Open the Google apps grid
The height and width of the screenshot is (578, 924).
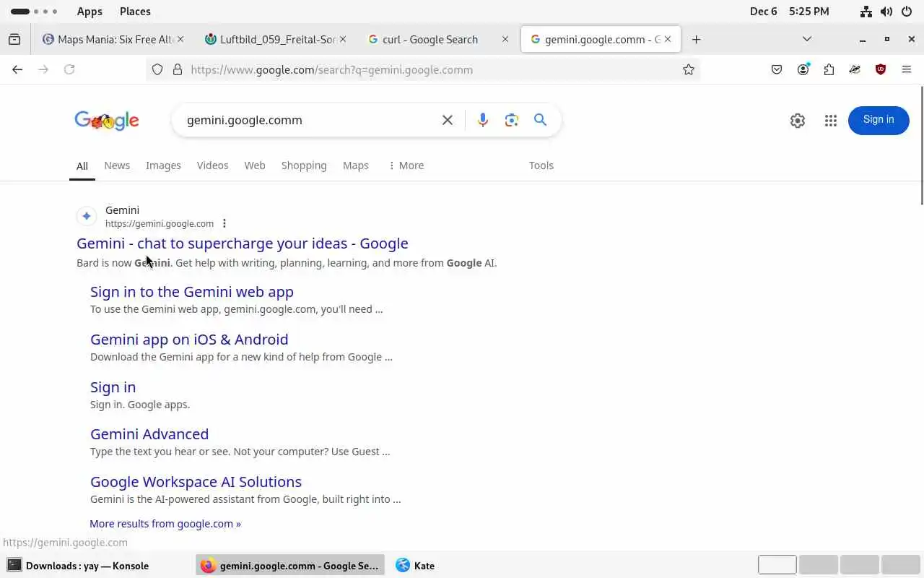click(x=831, y=121)
